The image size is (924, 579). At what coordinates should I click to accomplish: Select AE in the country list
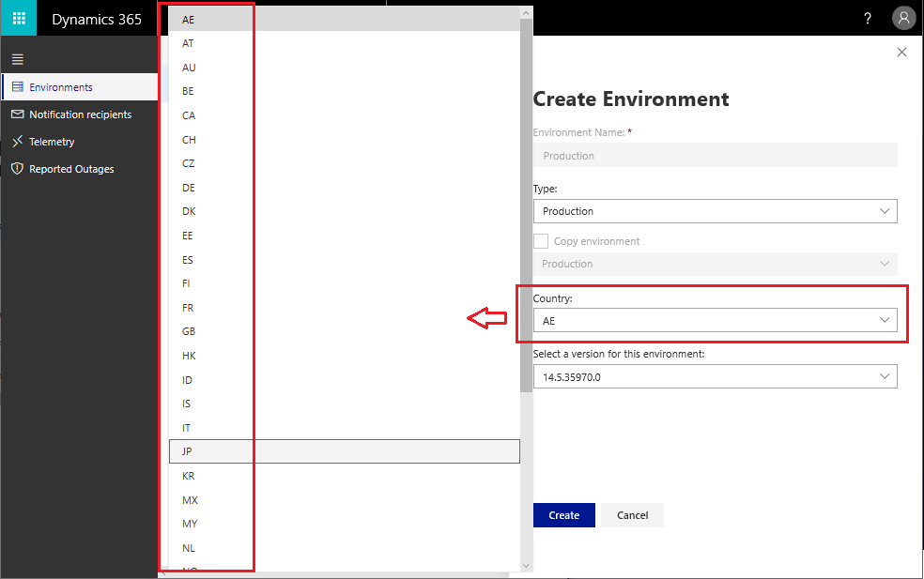[344, 20]
